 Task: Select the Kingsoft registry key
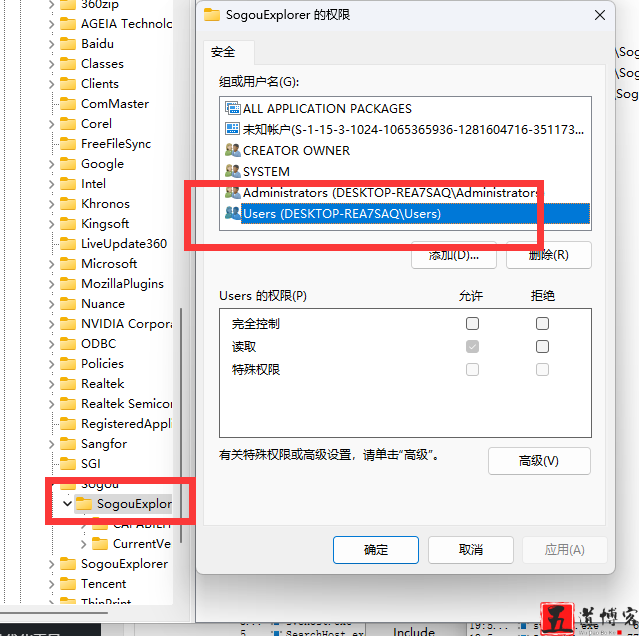(105, 224)
